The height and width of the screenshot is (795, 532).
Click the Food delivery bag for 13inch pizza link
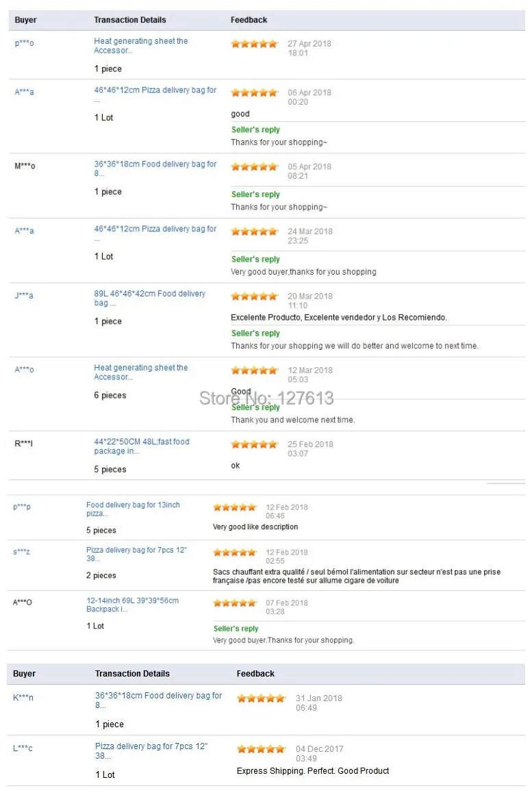[x=133, y=509]
